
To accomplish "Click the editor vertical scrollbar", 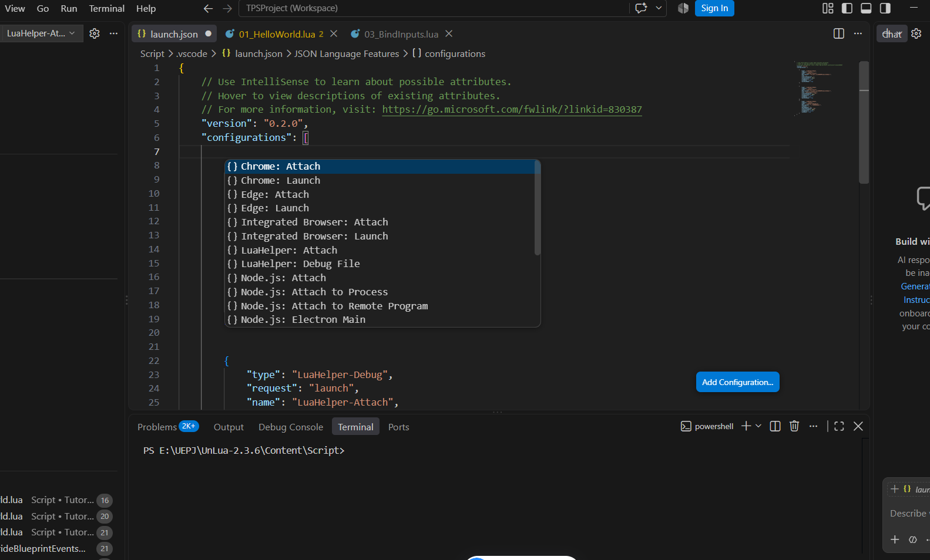I will [x=864, y=123].
